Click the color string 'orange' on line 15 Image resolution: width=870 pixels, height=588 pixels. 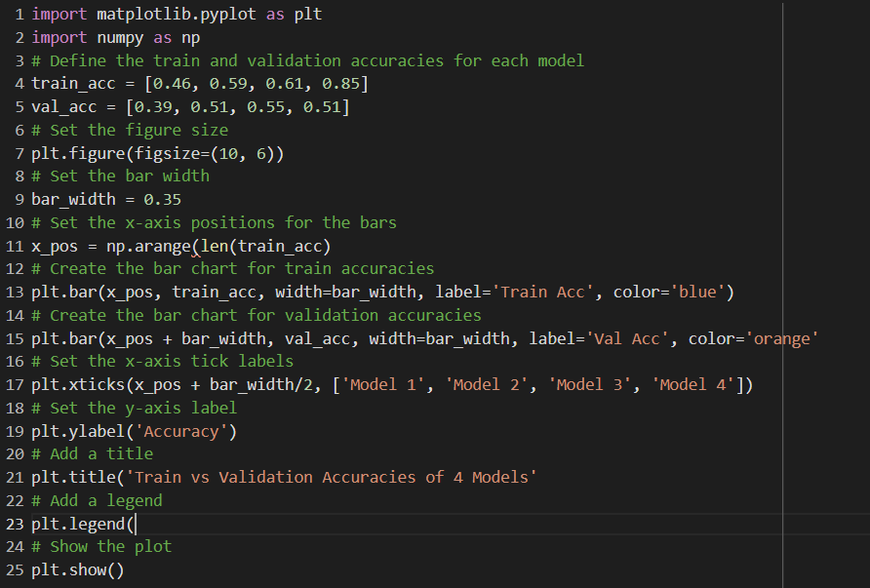(782, 338)
